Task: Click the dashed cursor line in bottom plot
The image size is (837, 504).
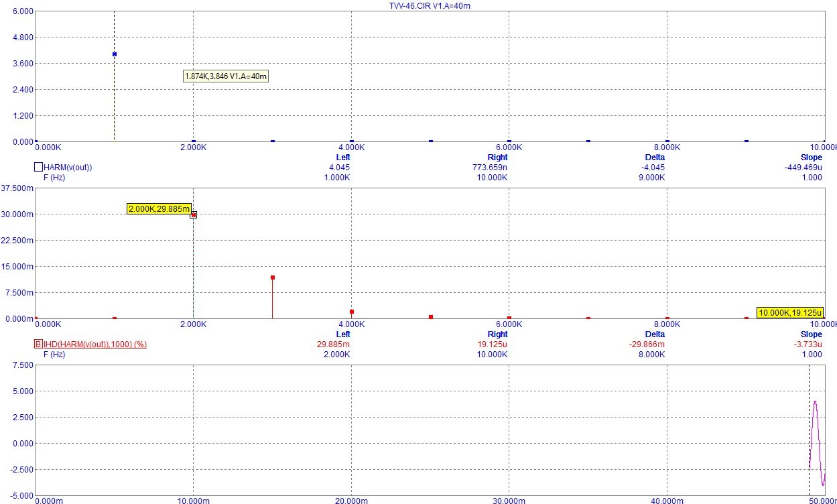Action: (809, 430)
